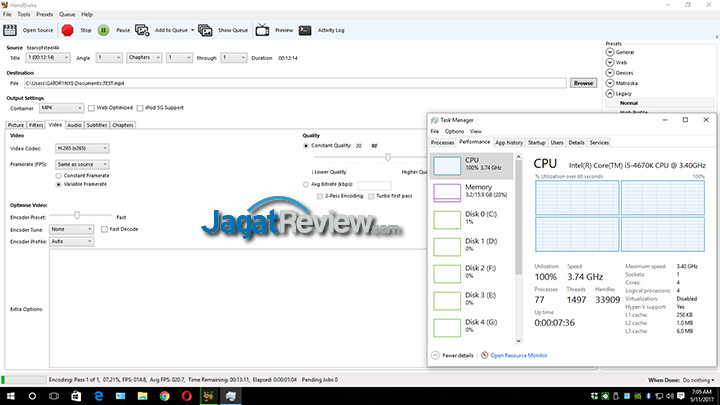
Task: Open the Title dropdown
Action: pyautogui.click(x=48, y=58)
